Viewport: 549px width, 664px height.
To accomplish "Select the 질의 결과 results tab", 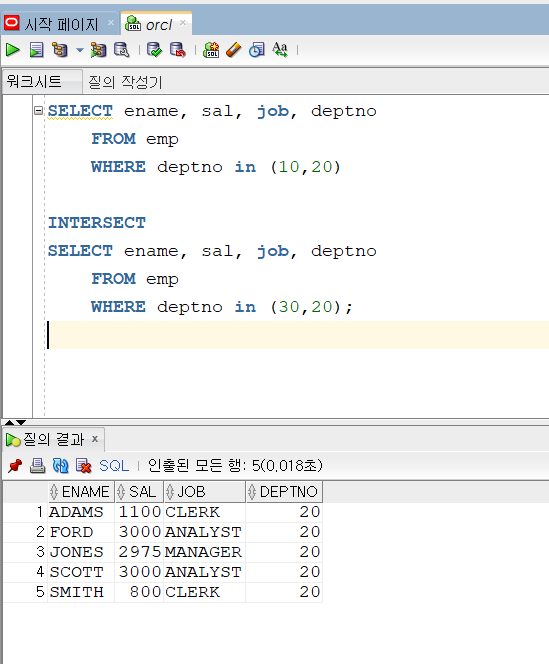I will click(53, 439).
